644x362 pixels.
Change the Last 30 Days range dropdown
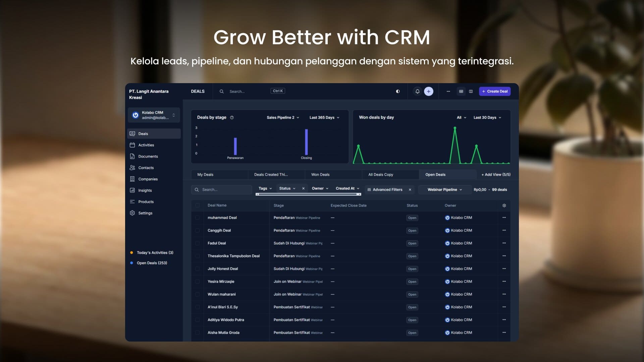pos(487,117)
